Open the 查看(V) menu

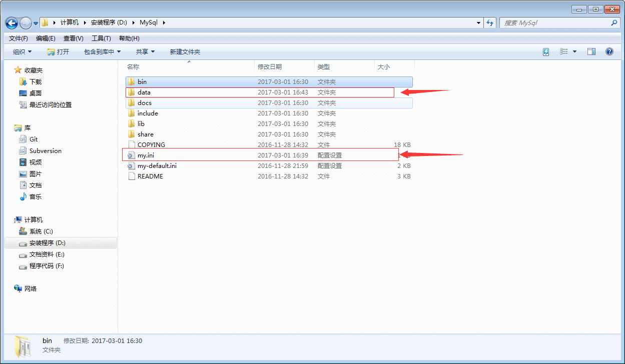(74, 38)
